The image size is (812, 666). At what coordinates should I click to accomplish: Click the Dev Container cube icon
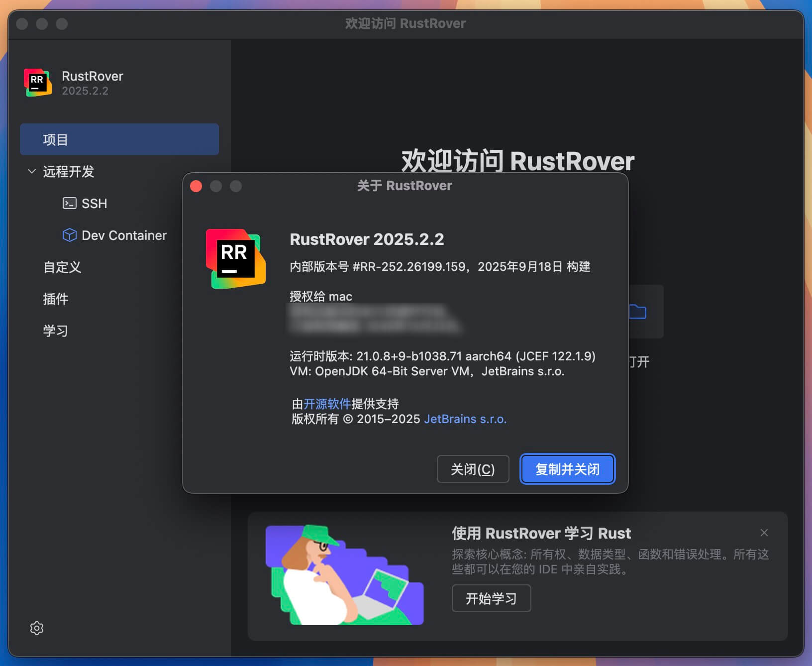(69, 235)
